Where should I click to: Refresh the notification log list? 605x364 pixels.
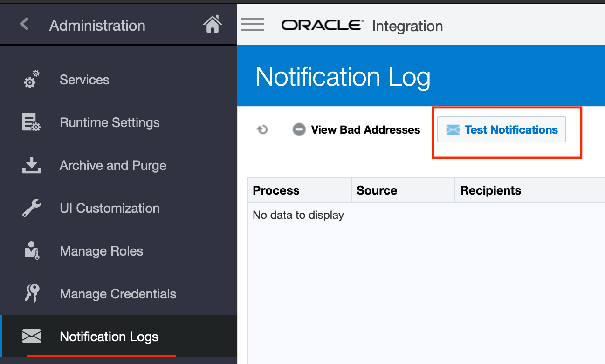[262, 129]
